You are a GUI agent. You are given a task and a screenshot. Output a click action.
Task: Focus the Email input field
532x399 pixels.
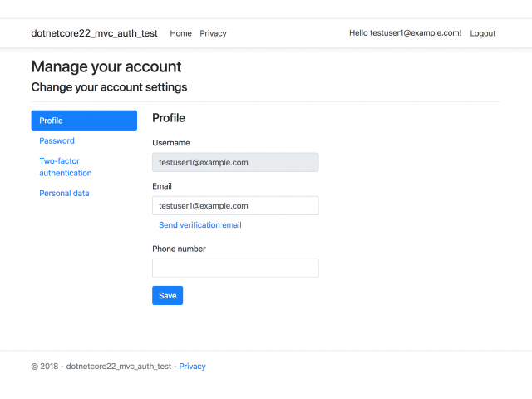coord(235,205)
